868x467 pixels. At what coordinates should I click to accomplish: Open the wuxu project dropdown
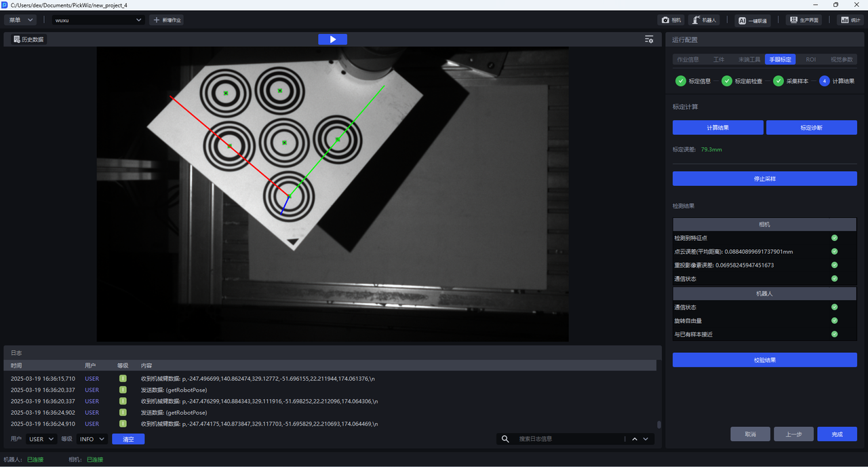(x=99, y=20)
